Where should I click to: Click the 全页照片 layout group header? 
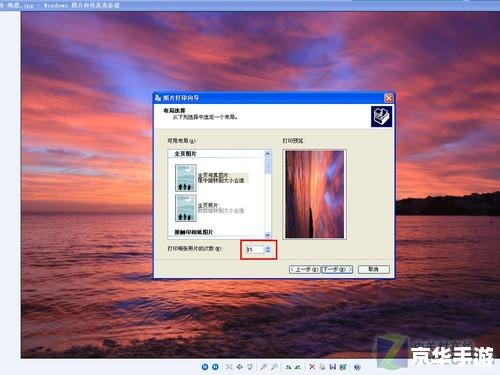pos(185,154)
